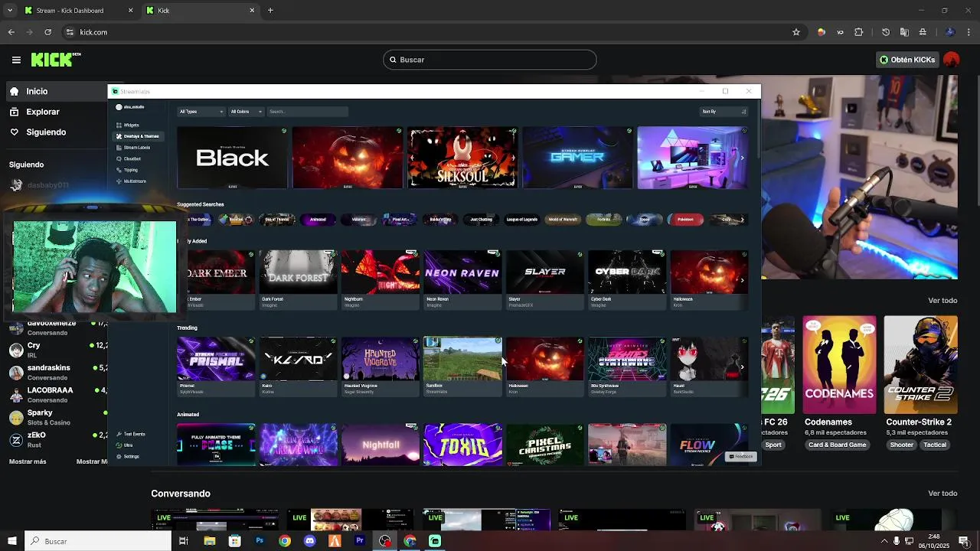Open Cloudbot in Streamlabs sidebar
Screen dimensions: 980x551
click(132, 158)
